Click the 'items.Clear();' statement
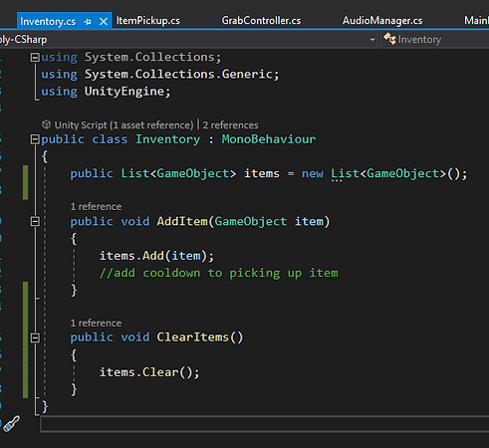 point(149,372)
